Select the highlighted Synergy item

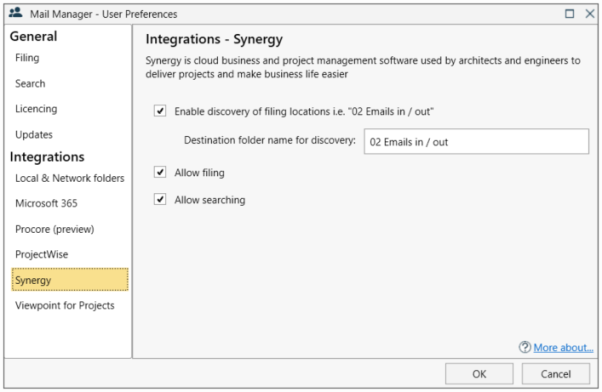pos(70,280)
